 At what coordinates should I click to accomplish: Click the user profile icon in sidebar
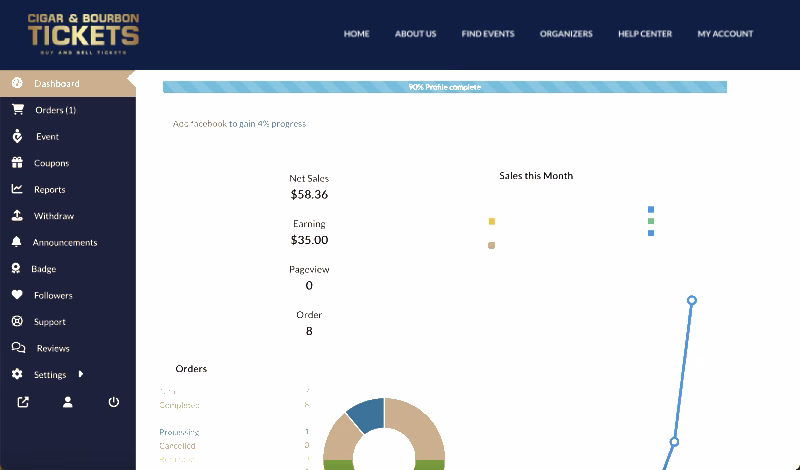68,402
